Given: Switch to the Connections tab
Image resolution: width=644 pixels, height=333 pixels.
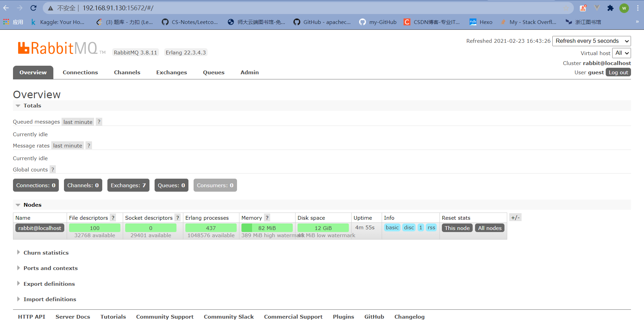Looking at the screenshot, I should pos(80,72).
